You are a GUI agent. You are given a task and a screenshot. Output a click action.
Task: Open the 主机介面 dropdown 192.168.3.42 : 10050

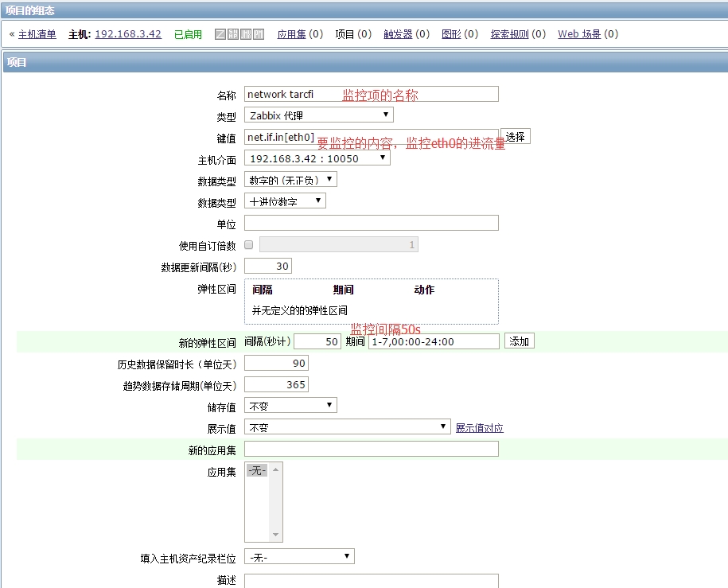coord(317,158)
